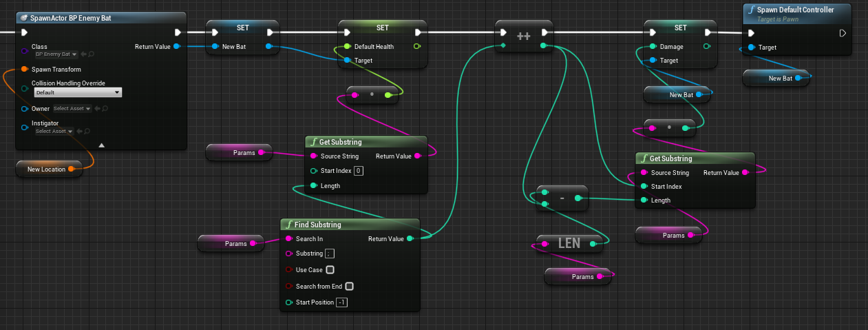Image resolution: width=868 pixels, height=330 pixels.
Task: Click the Instigator input pin
Action: point(25,127)
